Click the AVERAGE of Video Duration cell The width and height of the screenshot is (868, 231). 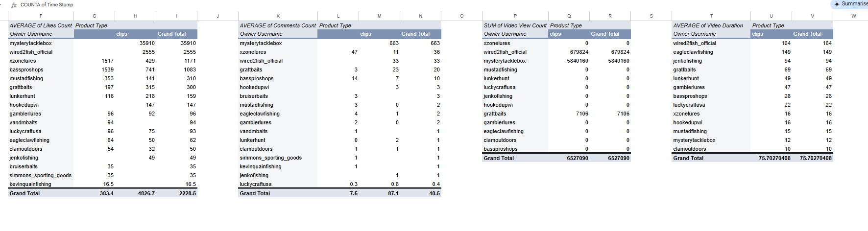point(711,25)
